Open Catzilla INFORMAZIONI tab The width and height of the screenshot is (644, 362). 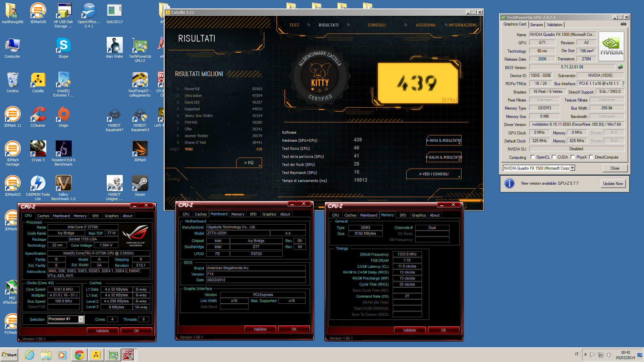point(462,25)
